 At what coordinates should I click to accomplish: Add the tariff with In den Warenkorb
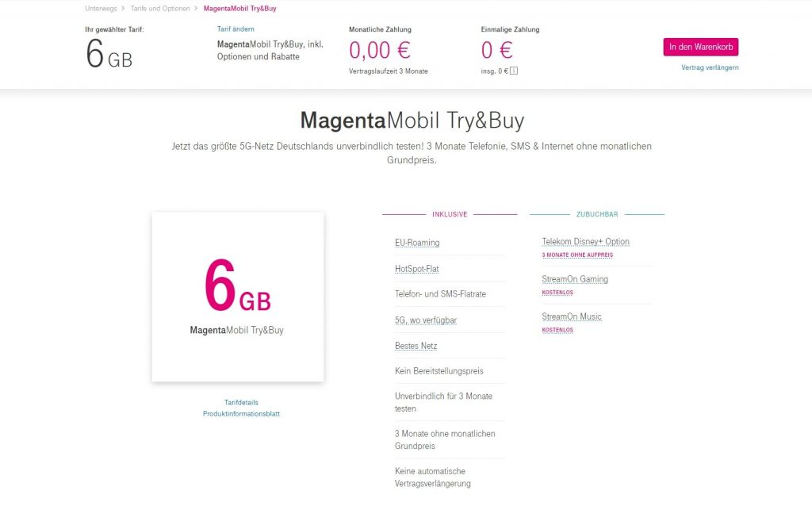coord(701,47)
